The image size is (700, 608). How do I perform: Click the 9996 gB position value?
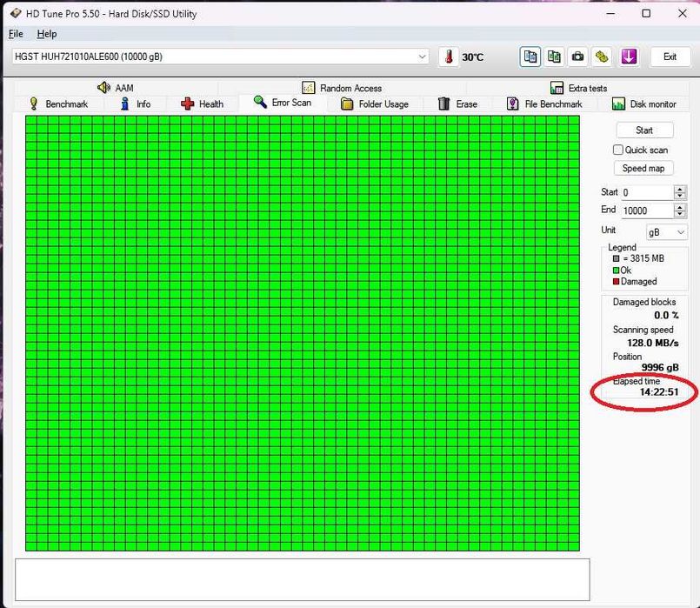[660, 367]
